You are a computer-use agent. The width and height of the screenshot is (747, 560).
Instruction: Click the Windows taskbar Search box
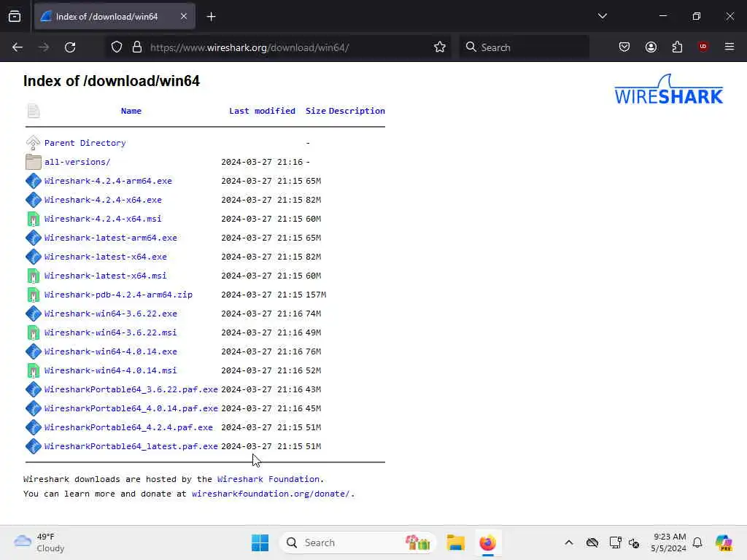357,542
